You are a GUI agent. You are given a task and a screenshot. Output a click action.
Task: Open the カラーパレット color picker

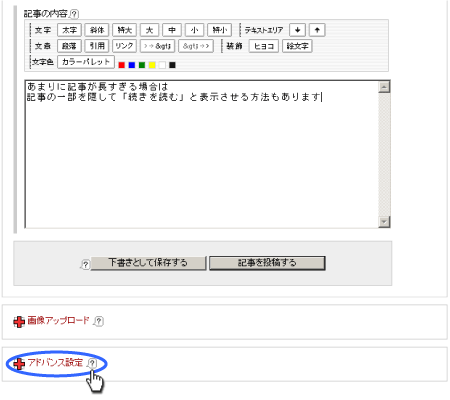pos(86,62)
